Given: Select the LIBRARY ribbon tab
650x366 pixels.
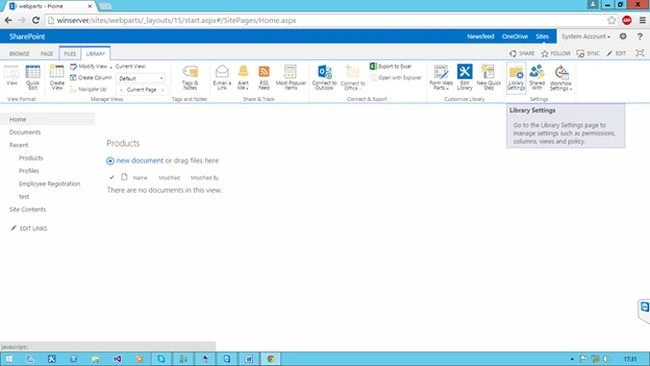Looking at the screenshot, I should 95,53.
